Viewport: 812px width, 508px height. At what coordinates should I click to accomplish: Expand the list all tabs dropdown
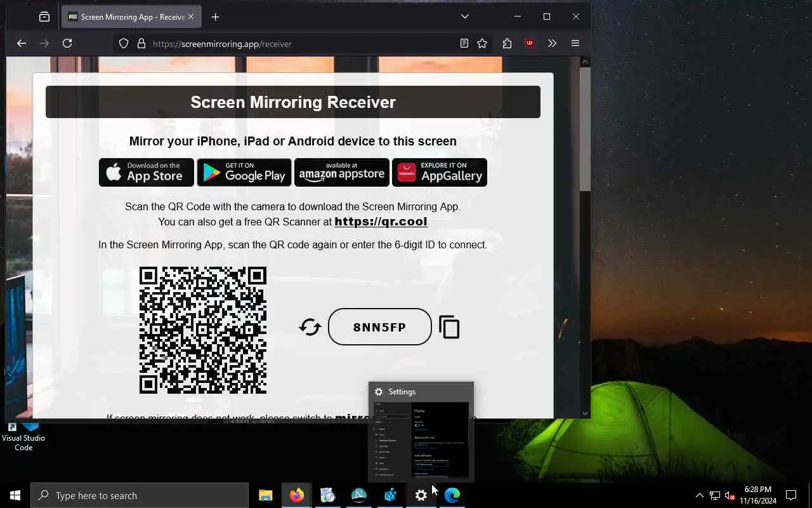coord(465,17)
